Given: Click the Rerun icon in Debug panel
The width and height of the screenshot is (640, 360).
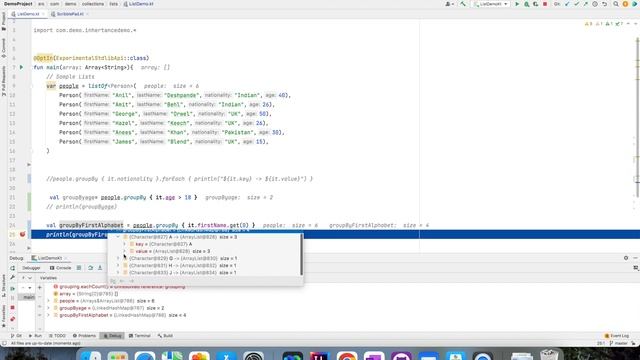Looking at the screenshot, I should point(13,268).
